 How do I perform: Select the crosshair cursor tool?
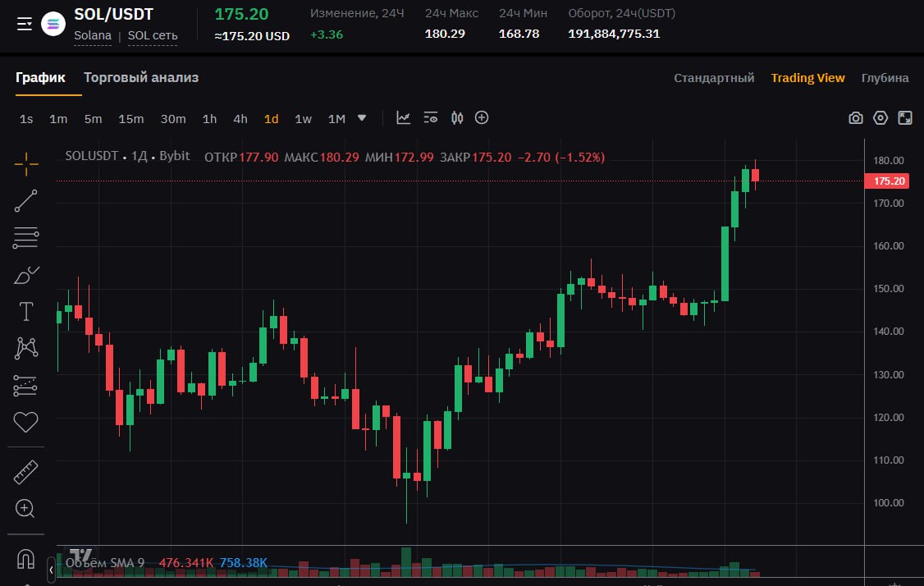tap(26, 164)
